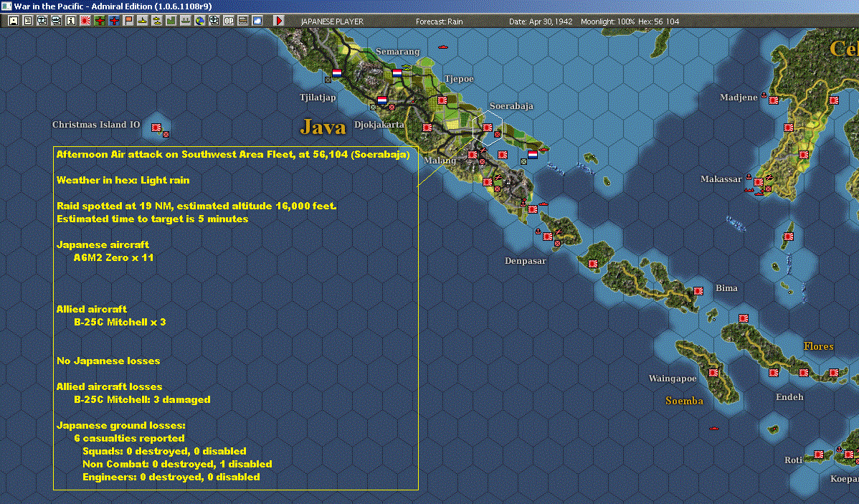Screen dimensions: 859x504
Task: Click the 'Java' island label
Action: click(323, 127)
